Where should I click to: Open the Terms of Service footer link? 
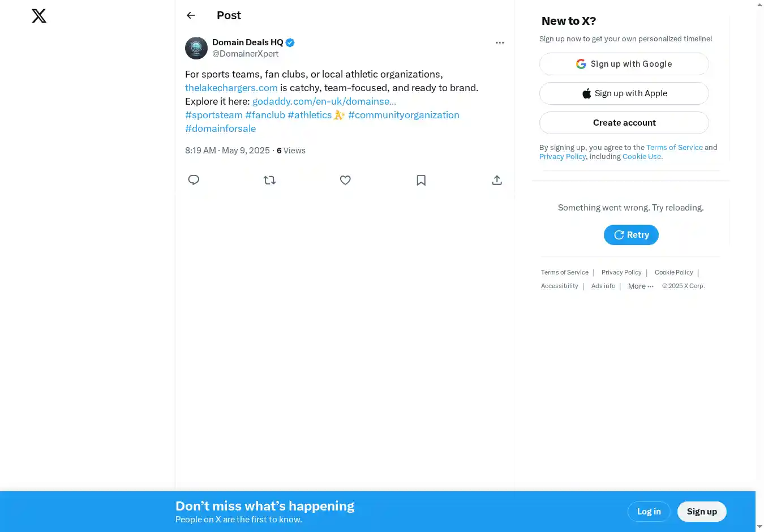pos(564,273)
